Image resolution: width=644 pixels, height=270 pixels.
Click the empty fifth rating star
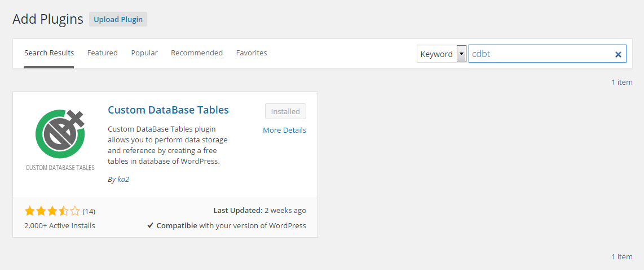(75, 211)
